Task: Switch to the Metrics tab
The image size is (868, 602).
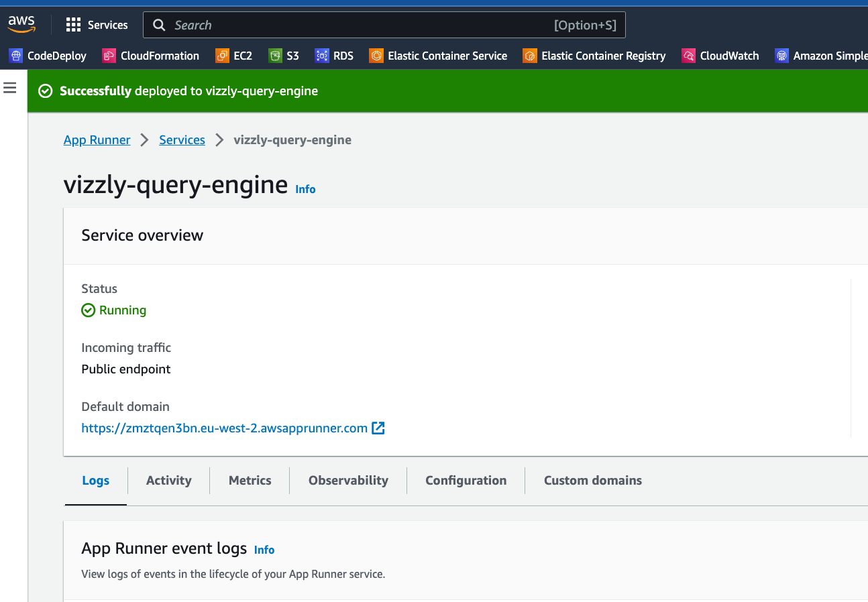Action: click(250, 481)
